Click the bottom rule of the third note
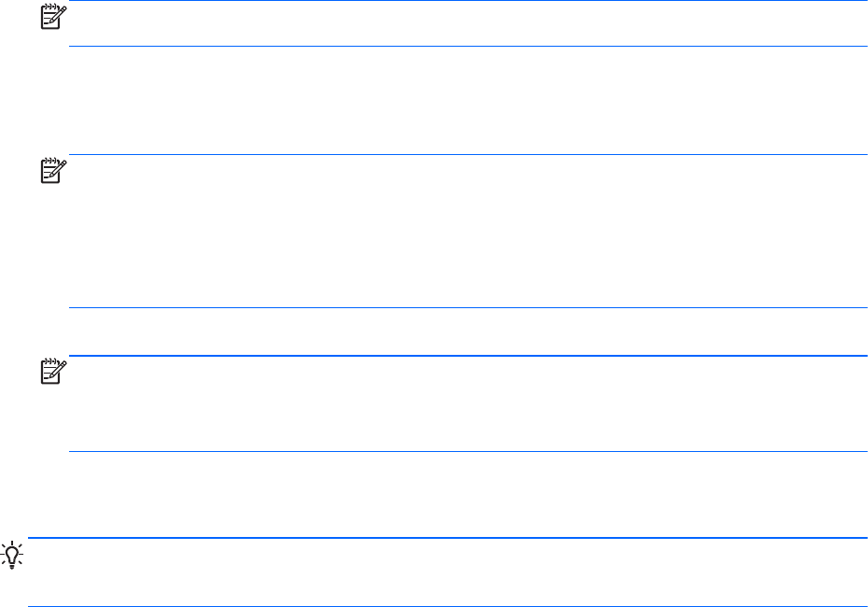Viewport: 868px width, 607px height. pos(467,452)
